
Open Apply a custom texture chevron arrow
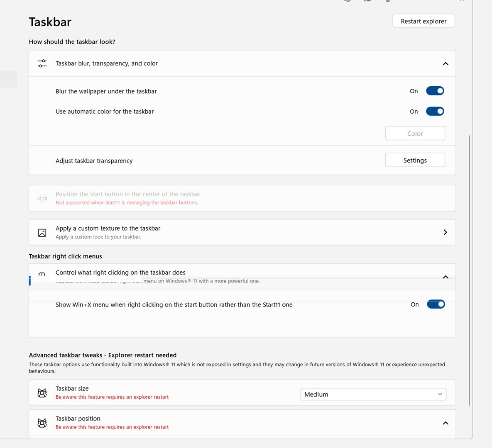(x=445, y=232)
